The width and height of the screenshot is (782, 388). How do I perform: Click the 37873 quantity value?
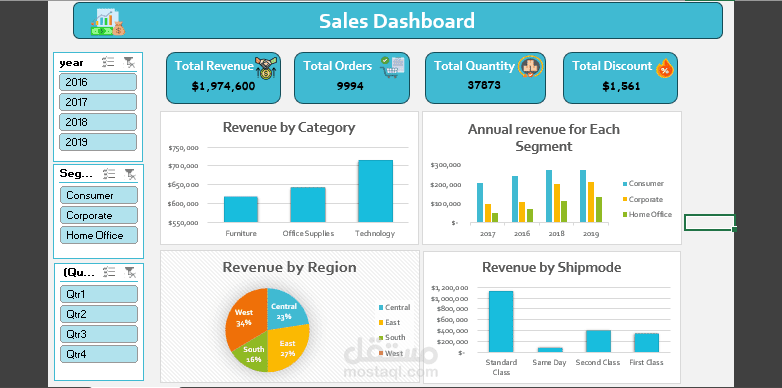(484, 85)
